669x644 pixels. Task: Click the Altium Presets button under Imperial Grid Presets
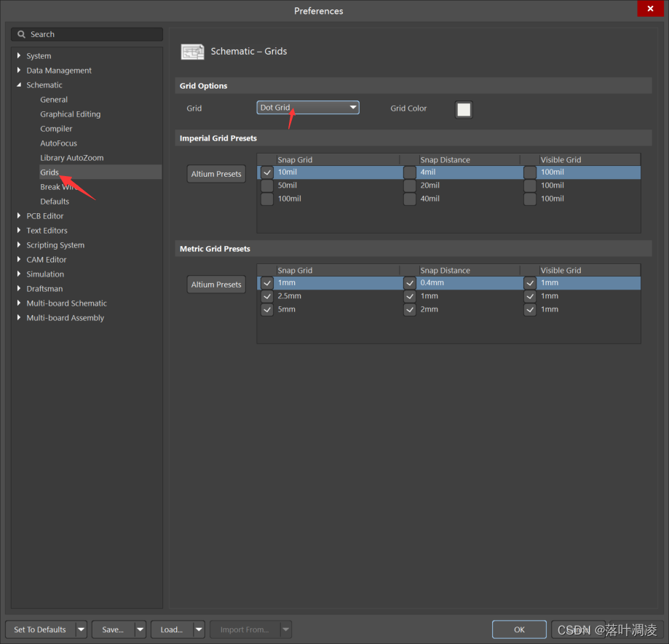(215, 174)
